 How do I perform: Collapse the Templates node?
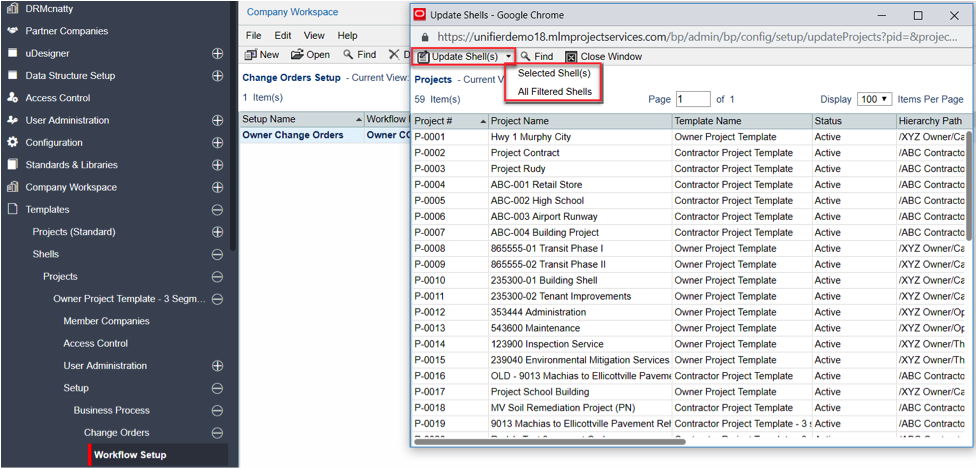[x=217, y=210]
